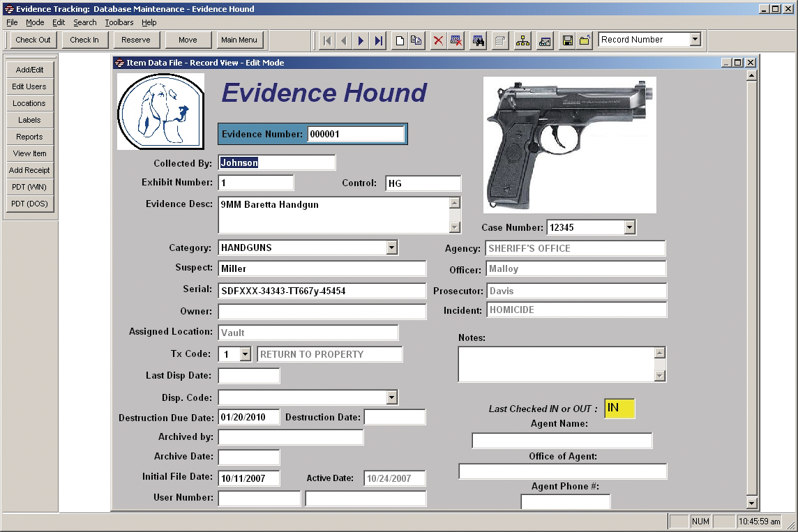Open the Search menu
The width and height of the screenshot is (798, 532).
[84, 22]
